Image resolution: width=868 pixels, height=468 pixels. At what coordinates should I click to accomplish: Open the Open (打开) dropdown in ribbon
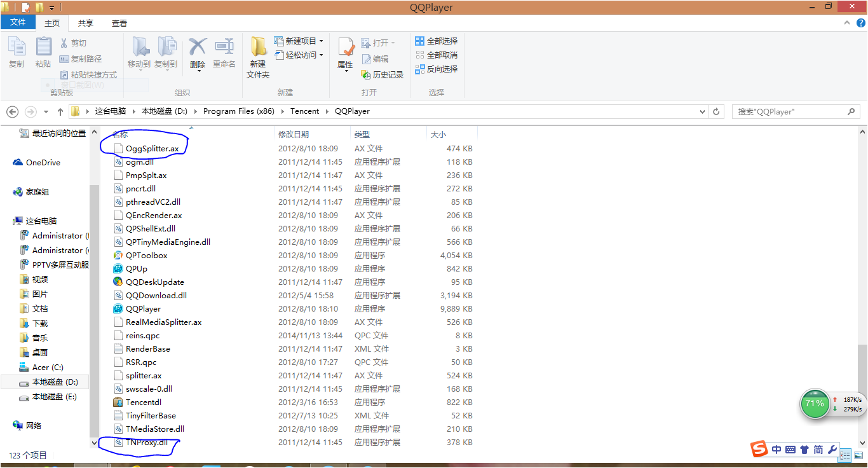click(378, 43)
